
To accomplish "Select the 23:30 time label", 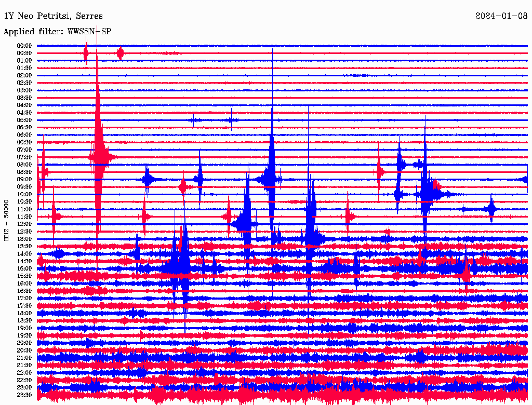I will pyautogui.click(x=24, y=395).
